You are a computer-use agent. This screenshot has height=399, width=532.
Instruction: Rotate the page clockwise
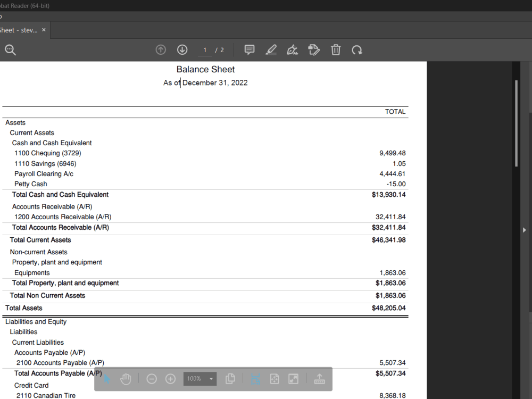[x=357, y=50]
